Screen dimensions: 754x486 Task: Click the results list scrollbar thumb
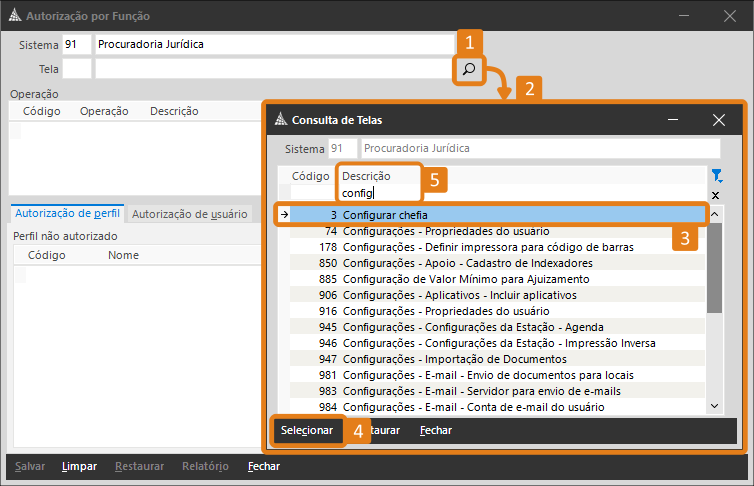point(714,267)
